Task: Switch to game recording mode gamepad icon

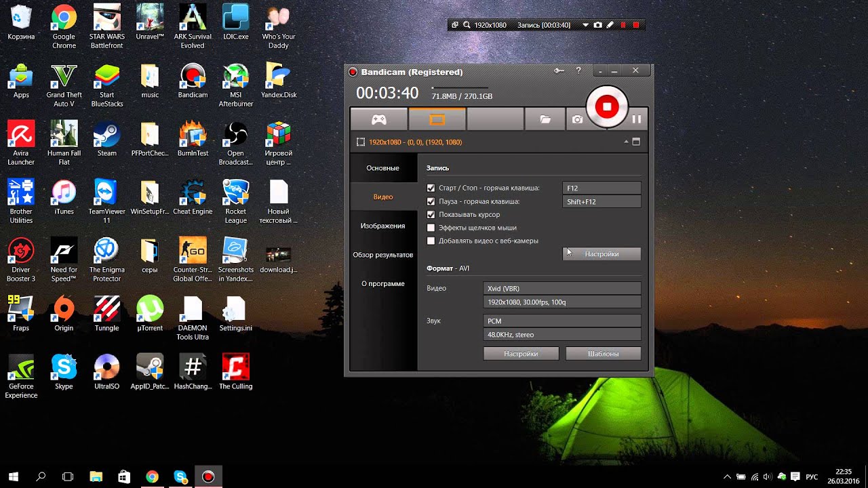Action: click(378, 119)
